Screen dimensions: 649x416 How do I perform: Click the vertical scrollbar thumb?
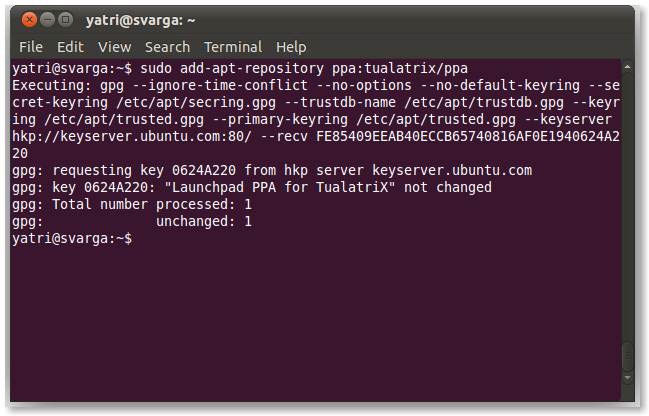pos(627,356)
